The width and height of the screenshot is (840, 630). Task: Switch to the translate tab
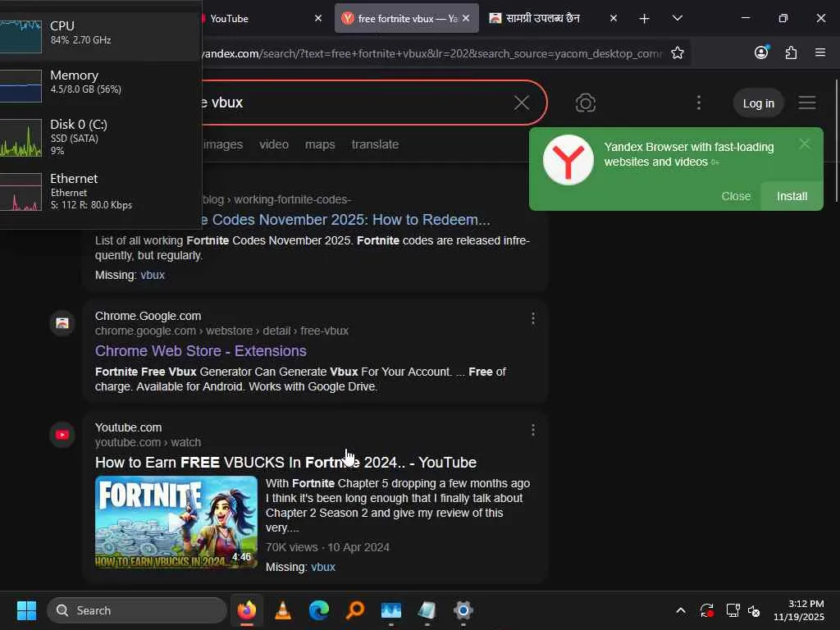(x=375, y=144)
